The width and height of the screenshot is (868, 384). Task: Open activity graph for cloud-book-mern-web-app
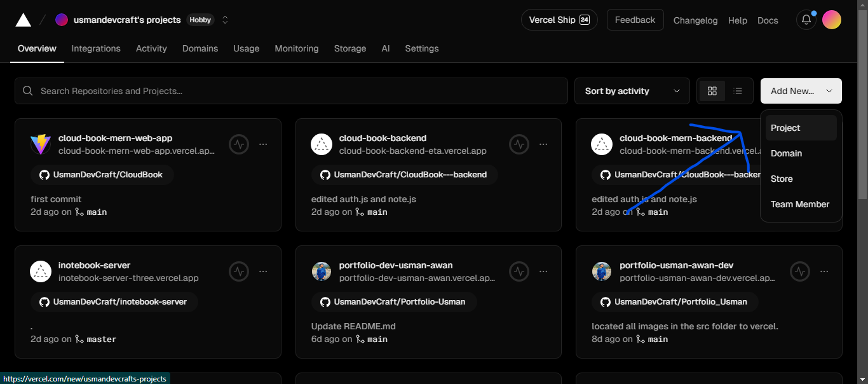[x=239, y=144]
